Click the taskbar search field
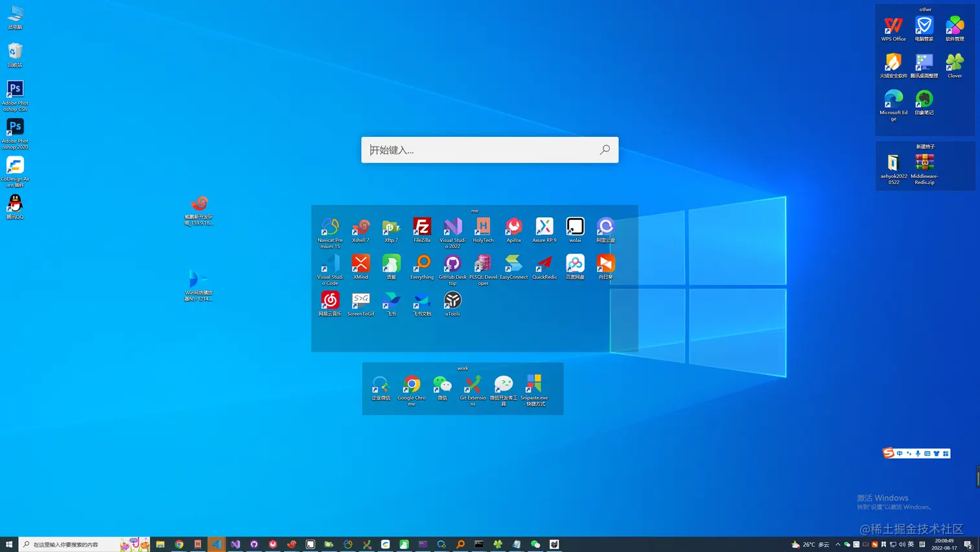 click(85, 544)
